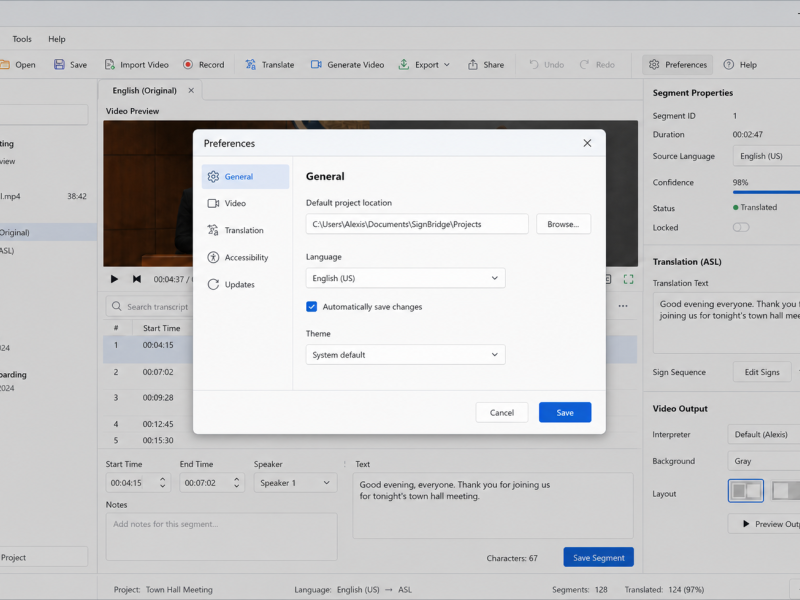Click the blue Save button in Preferences
Viewport: 800px width, 600px height.
[x=565, y=412]
